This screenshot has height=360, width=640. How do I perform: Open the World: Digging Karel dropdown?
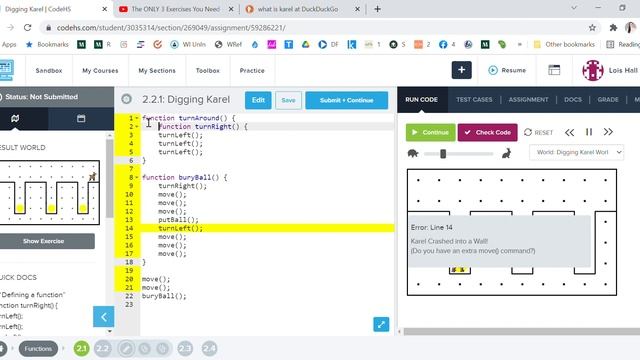click(576, 152)
